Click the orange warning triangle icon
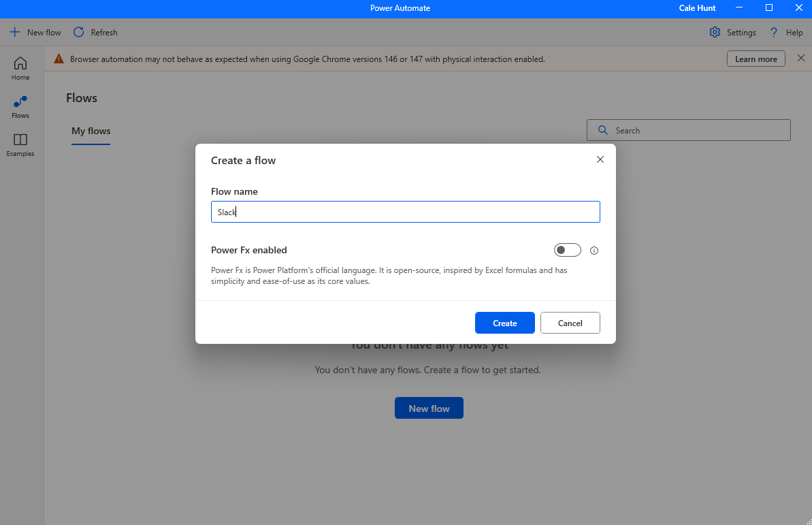The width and height of the screenshot is (812, 525). click(x=59, y=59)
